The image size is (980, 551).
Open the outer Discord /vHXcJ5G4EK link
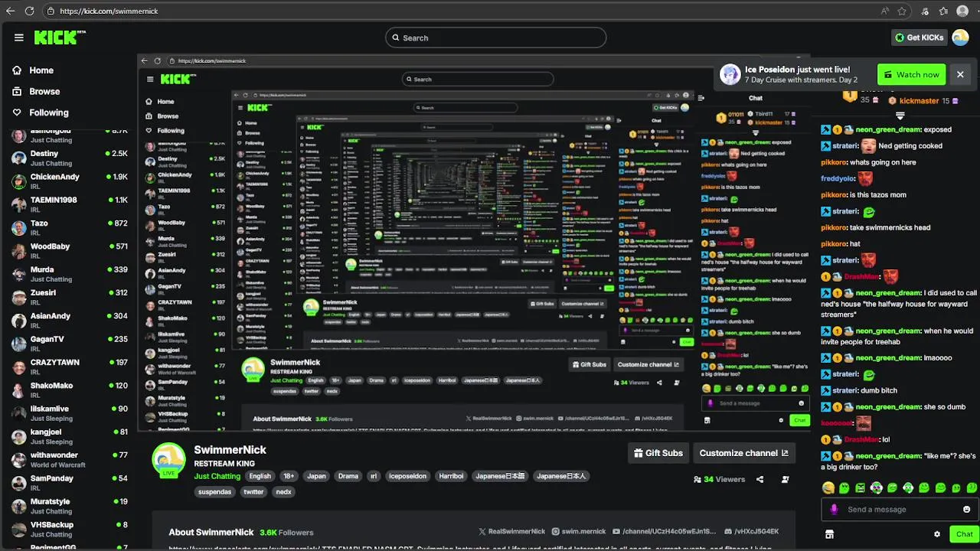752,532
